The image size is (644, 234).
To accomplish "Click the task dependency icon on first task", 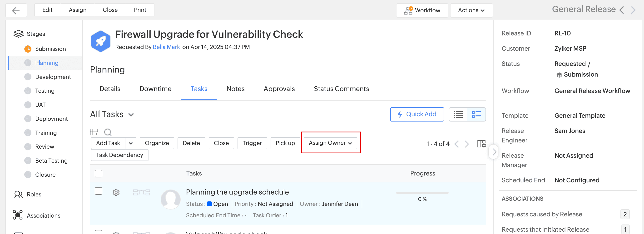I will coord(141,192).
